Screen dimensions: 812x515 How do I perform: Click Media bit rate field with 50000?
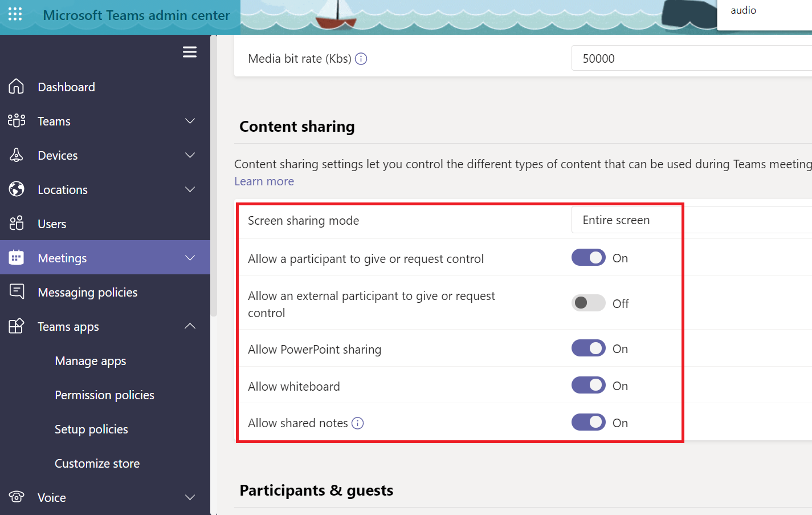coord(691,58)
